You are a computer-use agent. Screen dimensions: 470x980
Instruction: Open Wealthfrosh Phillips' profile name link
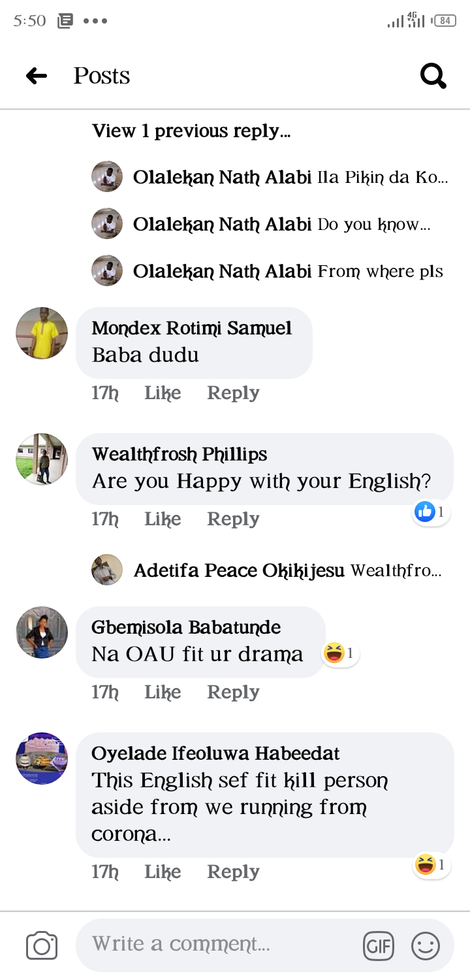click(x=180, y=454)
